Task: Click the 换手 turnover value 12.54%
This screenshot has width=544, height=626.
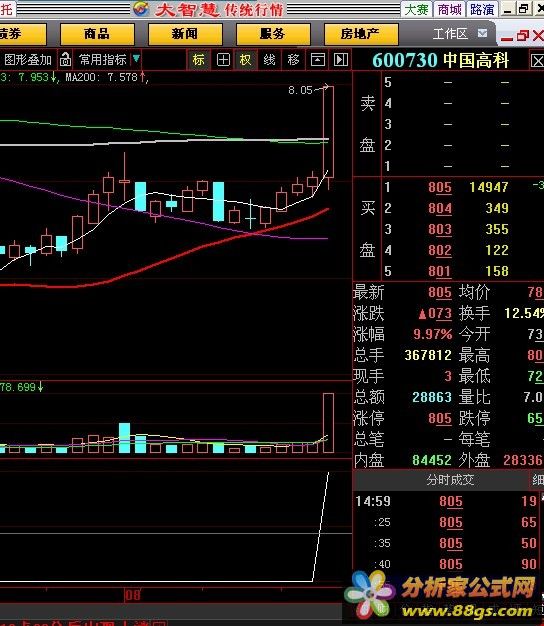Action: pyautogui.click(x=524, y=313)
